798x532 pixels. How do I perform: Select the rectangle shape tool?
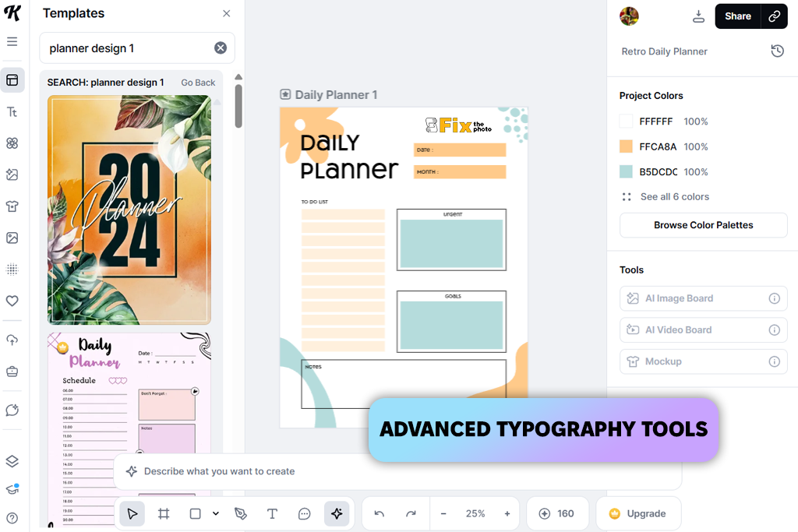point(195,513)
